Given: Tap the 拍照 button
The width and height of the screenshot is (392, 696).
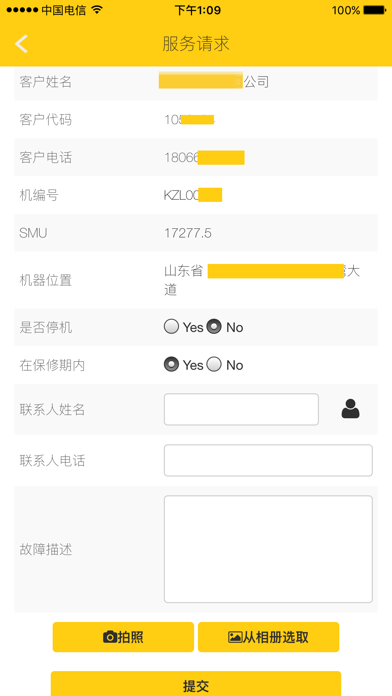Looking at the screenshot, I should 123,637.
